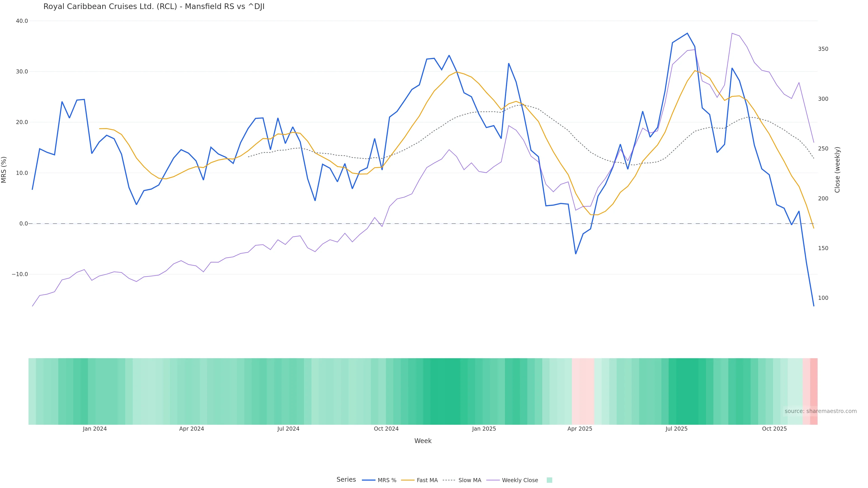868x488 pixels.
Task: Click the Jan 2024 x-axis label
Action: click(95, 429)
